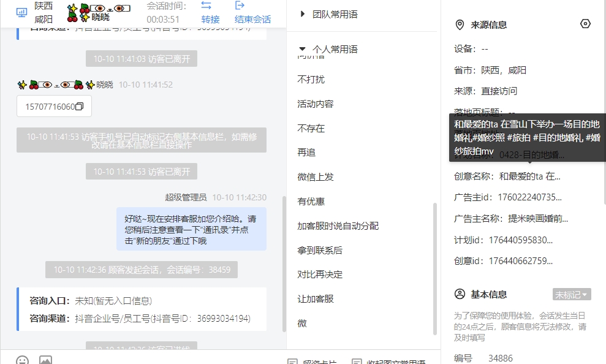Click the 广告主id value 176022240735
This screenshot has width=606, height=364.
click(530, 197)
